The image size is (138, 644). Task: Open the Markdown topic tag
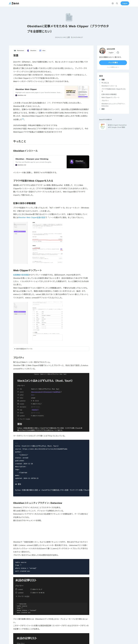(x=19, y=50)
